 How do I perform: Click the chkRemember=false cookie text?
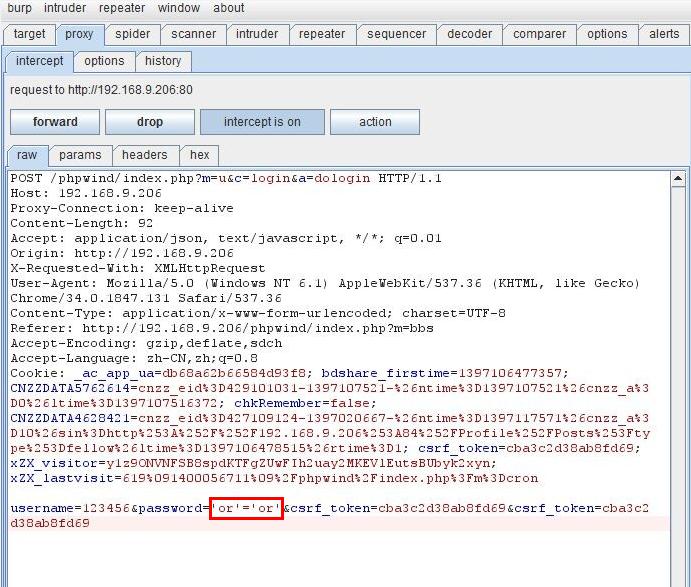(x=305, y=403)
